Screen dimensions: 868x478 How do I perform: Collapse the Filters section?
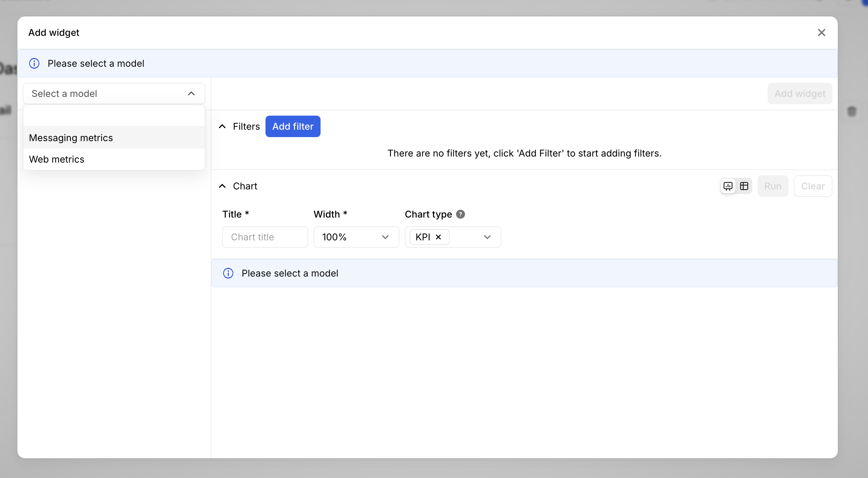[223, 127]
